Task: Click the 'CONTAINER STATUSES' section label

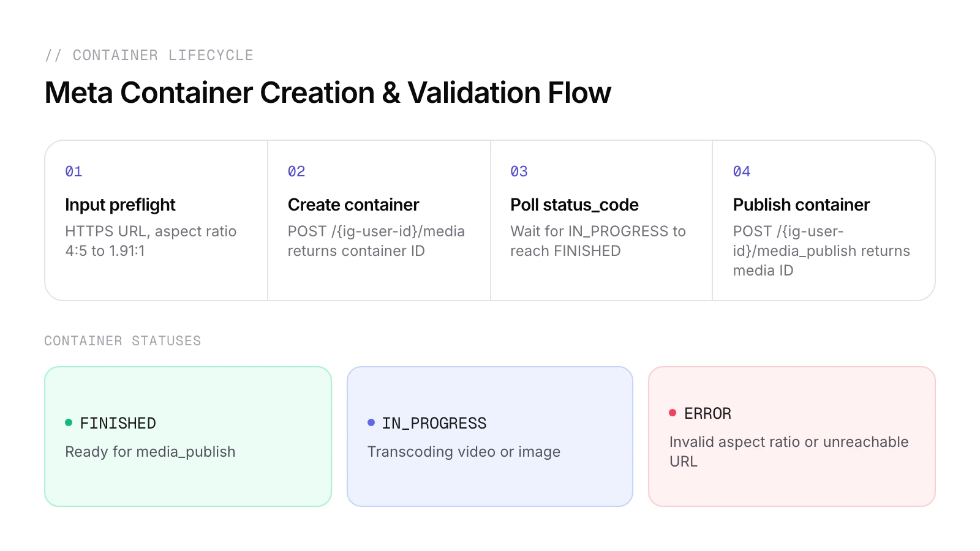Action: click(x=123, y=341)
